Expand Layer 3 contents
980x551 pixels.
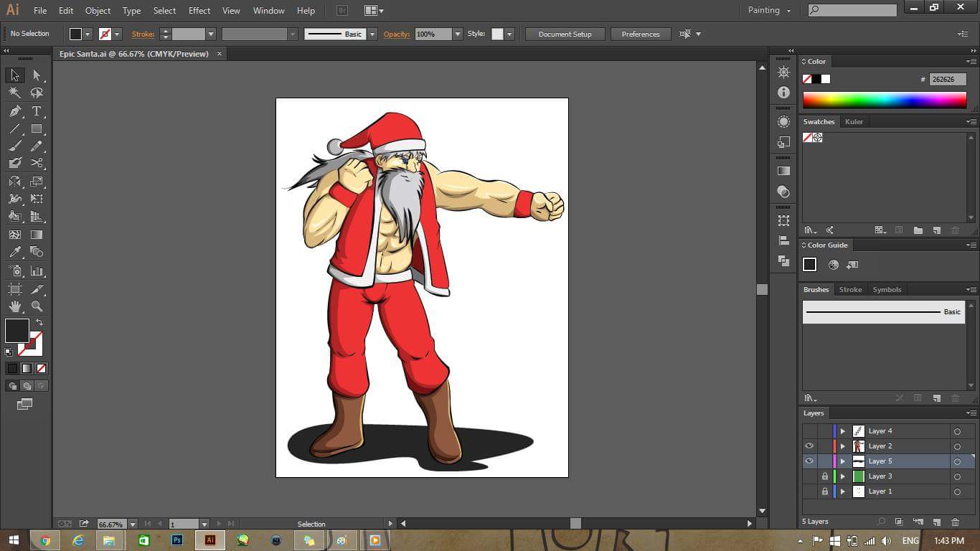point(843,476)
